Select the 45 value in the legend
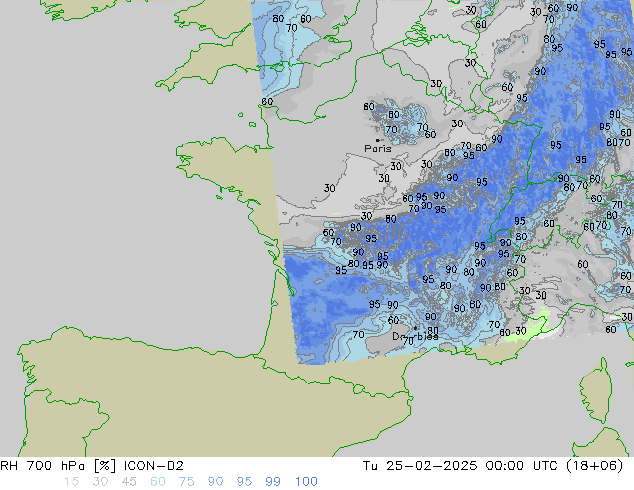The height and width of the screenshot is (490, 634). click(129, 481)
